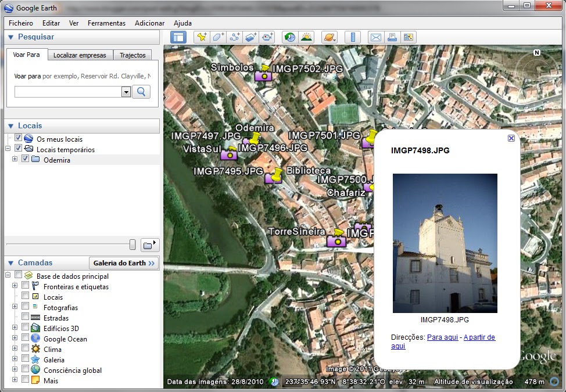Email the current view
Viewport: 566px width, 392px height.
coord(375,37)
